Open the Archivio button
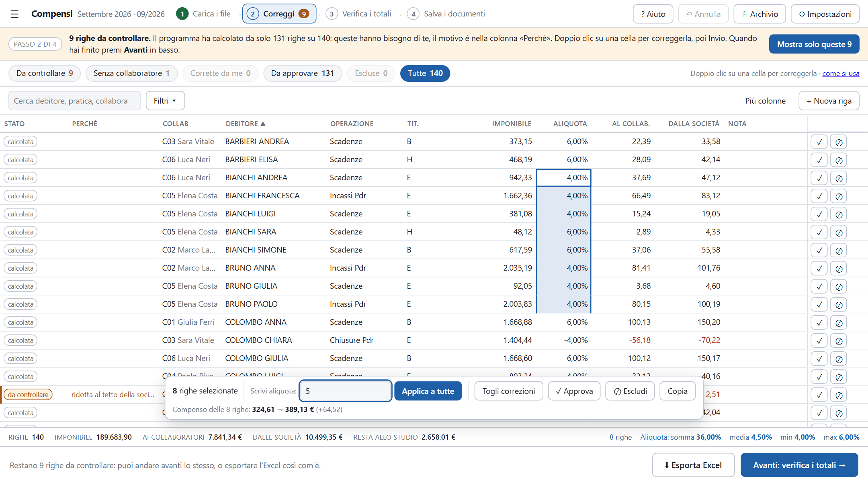Screen dimensions: 868x483 (x=760, y=14)
